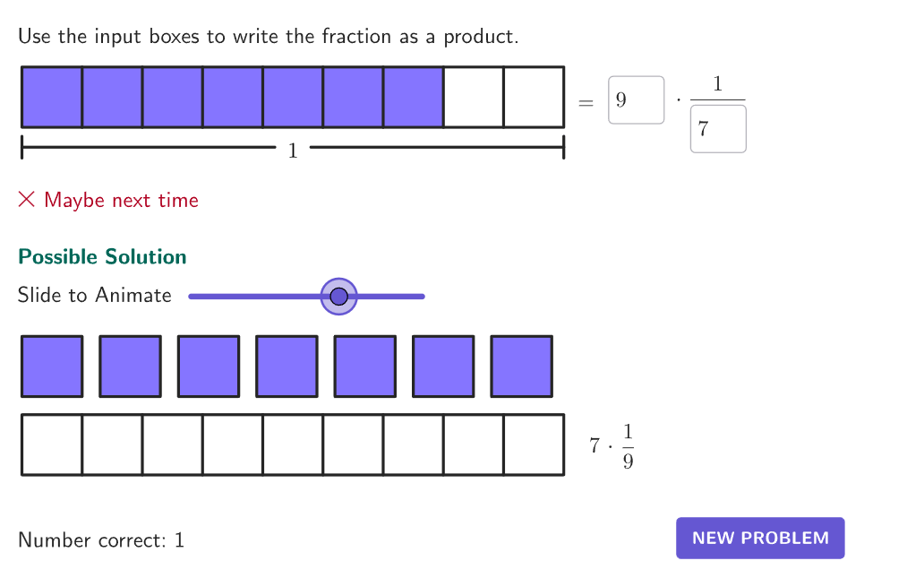Click the last unshaded cell in top fraction bar

(x=534, y=98)
